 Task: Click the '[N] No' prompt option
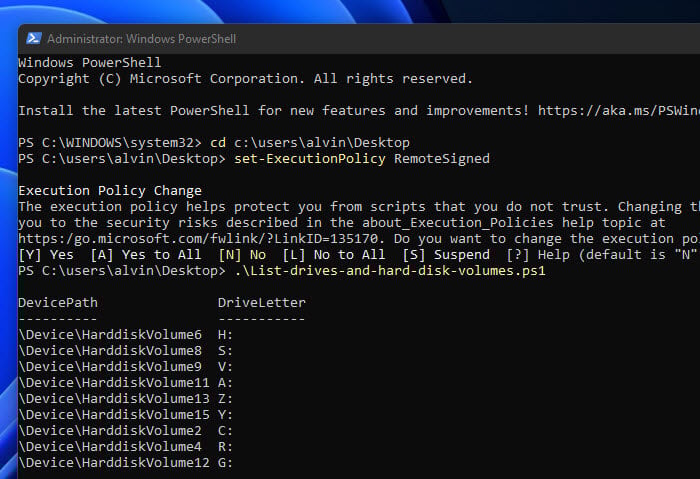click(x=242, y=255)
